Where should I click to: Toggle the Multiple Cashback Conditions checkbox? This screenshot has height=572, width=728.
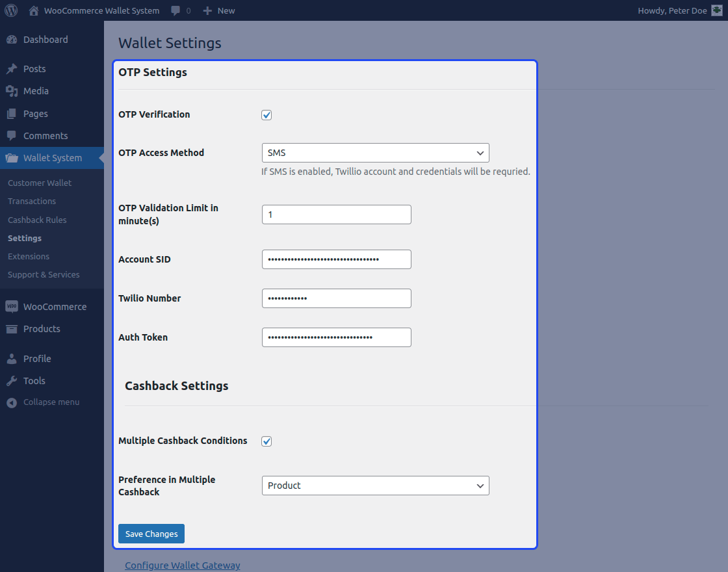[266, 441]
